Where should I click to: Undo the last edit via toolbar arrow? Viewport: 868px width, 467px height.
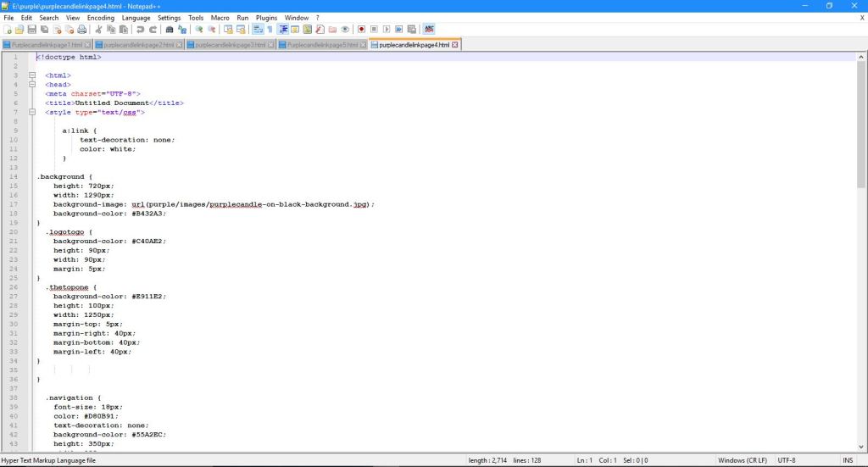point(140,30)
